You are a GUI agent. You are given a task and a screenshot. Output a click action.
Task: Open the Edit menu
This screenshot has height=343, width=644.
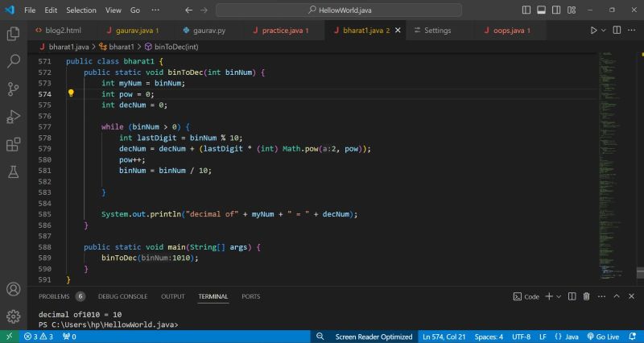click(51, 10)
